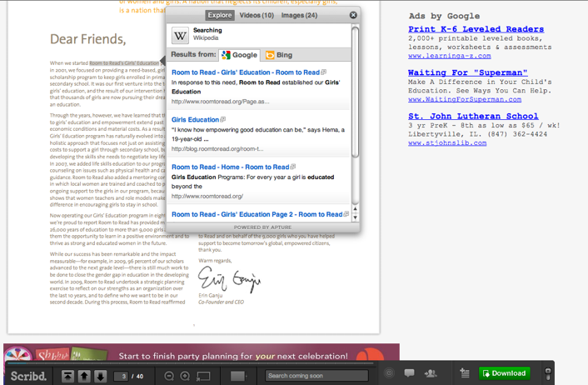Open comments speech bubble icon
588x385 pixels.
click(409, 373)
